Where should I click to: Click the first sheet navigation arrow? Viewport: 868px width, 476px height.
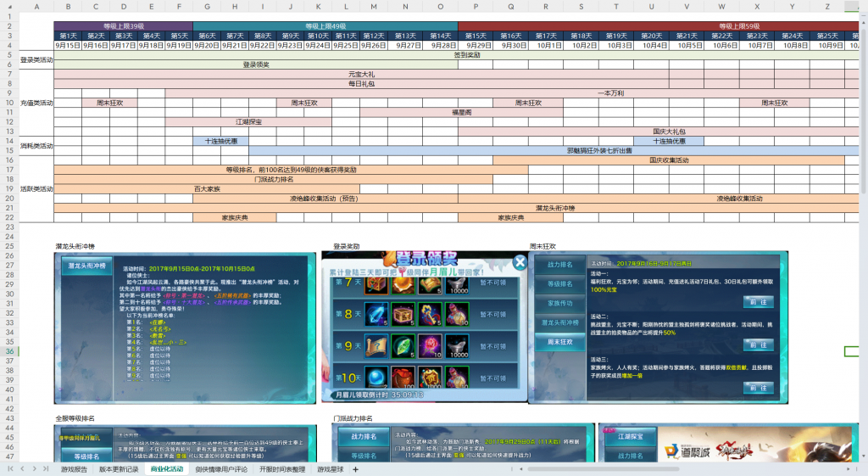[10, 469]
